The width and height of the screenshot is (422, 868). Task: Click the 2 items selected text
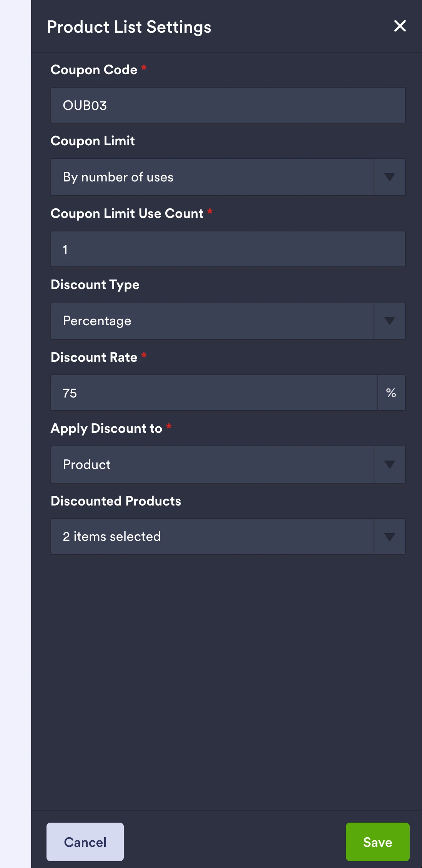pos(111,536)
